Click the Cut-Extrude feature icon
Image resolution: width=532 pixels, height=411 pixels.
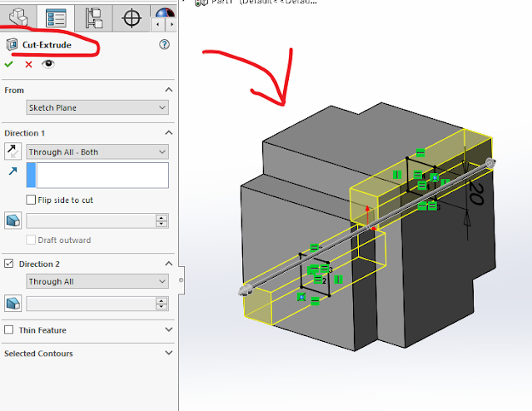12,45
